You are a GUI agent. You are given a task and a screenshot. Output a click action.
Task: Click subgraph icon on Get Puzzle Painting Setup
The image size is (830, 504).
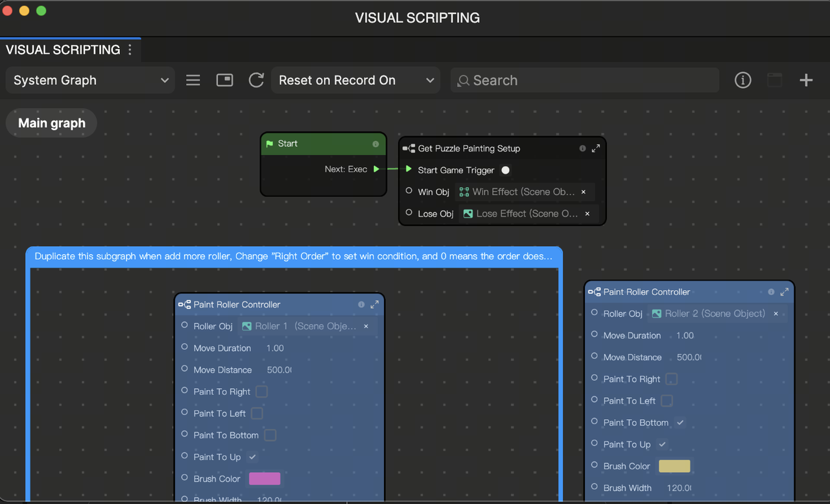coord(409,148)
